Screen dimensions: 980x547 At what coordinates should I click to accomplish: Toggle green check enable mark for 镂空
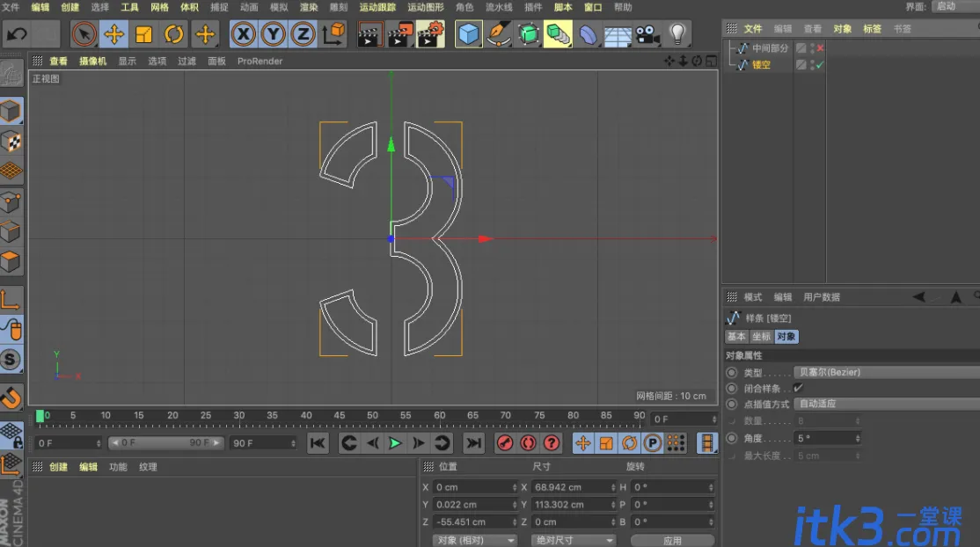coord(820,64)
